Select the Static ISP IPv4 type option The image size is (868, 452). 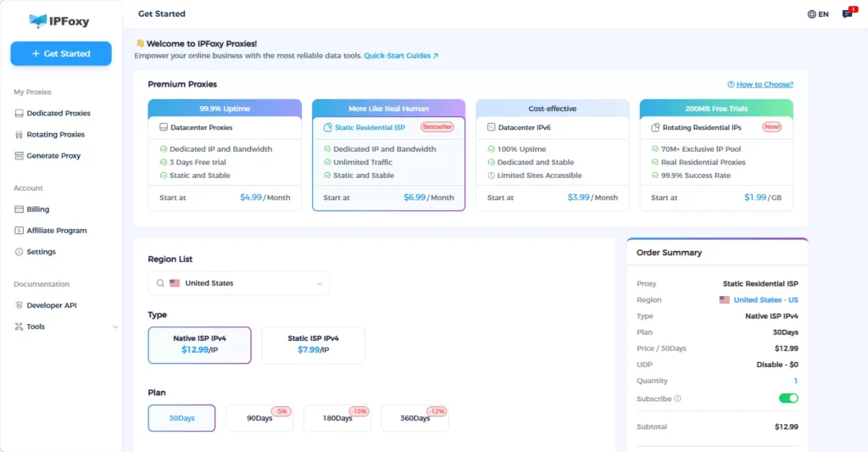tap(313, 344)
